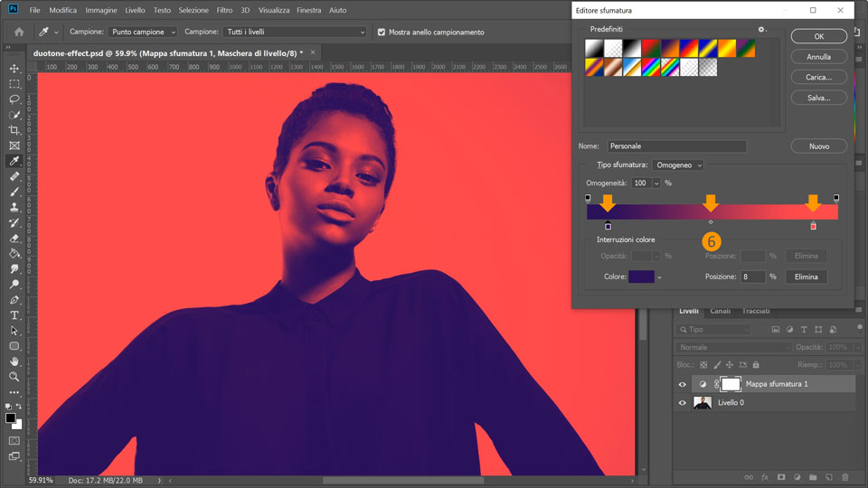Viewport: 868px width, 488px height.
Task: Switch to the Canali tab
Action: click(720, 311)
